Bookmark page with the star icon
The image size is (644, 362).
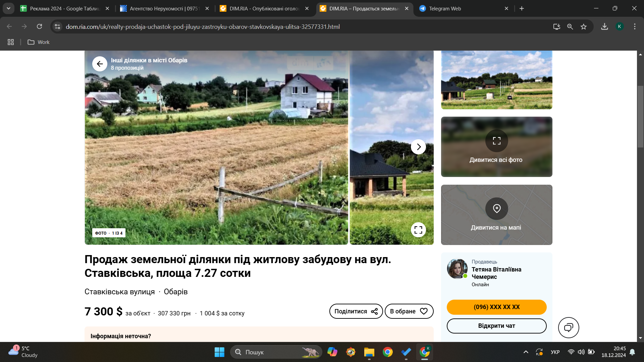(584, 27)
